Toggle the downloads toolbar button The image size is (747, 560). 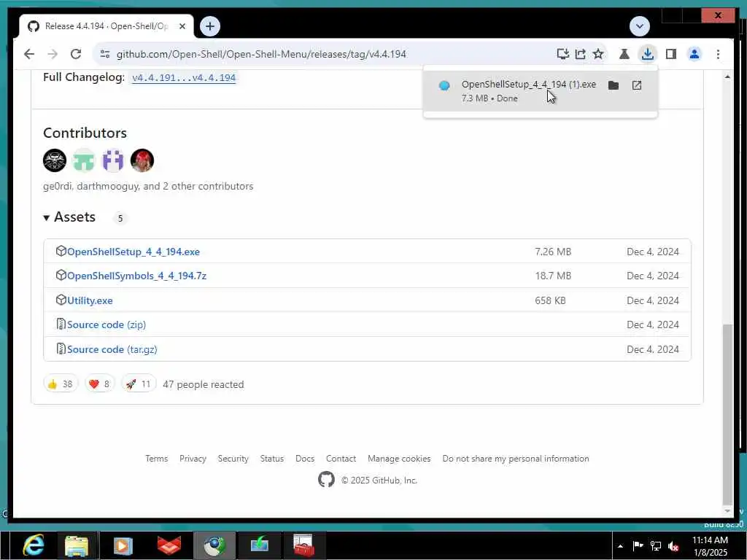pyautogui.click(x=648, y=54)
